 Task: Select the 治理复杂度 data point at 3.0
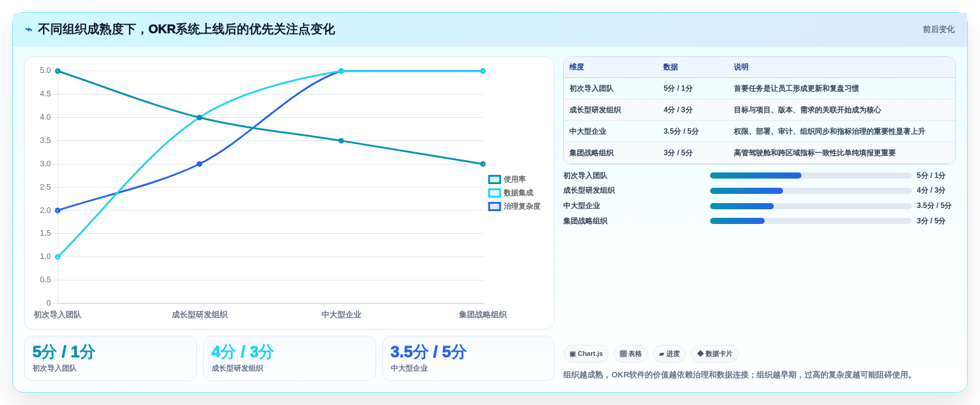pos(199,164)
